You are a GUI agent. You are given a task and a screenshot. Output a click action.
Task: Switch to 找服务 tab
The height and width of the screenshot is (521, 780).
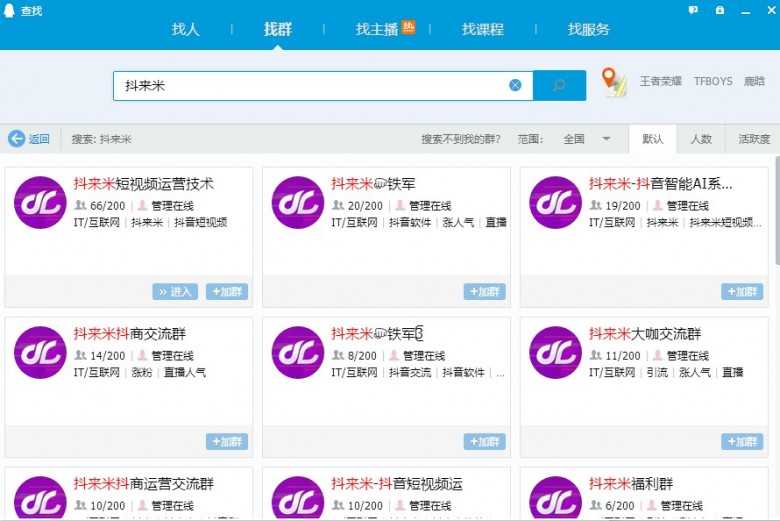(x=588, y=29)
